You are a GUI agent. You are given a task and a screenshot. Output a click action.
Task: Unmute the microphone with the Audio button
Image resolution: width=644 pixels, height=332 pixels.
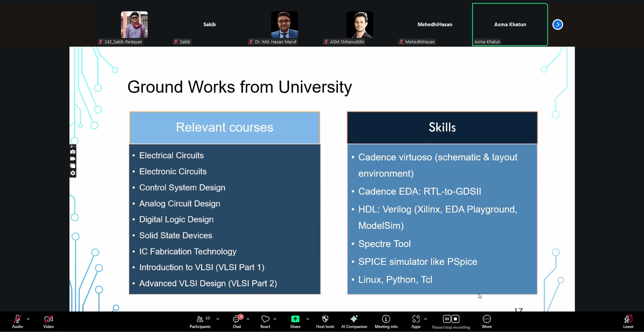tap(17, 321)
